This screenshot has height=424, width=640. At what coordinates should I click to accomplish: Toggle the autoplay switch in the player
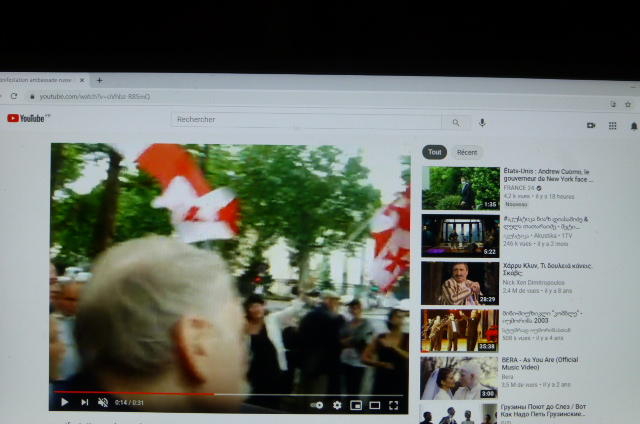click(x=317, y=405)
